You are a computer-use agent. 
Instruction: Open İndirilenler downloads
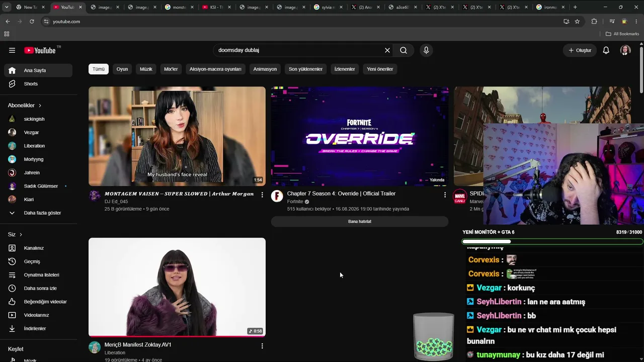[x=38, y=328]
